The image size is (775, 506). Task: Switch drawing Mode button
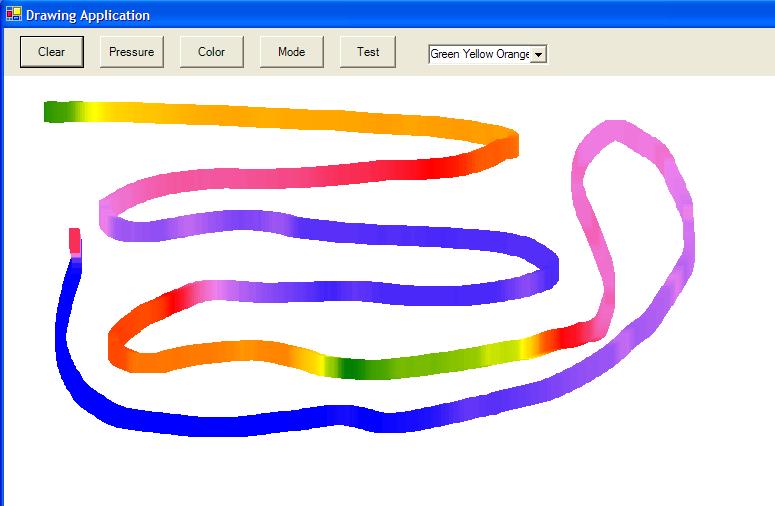coord(292,52)
